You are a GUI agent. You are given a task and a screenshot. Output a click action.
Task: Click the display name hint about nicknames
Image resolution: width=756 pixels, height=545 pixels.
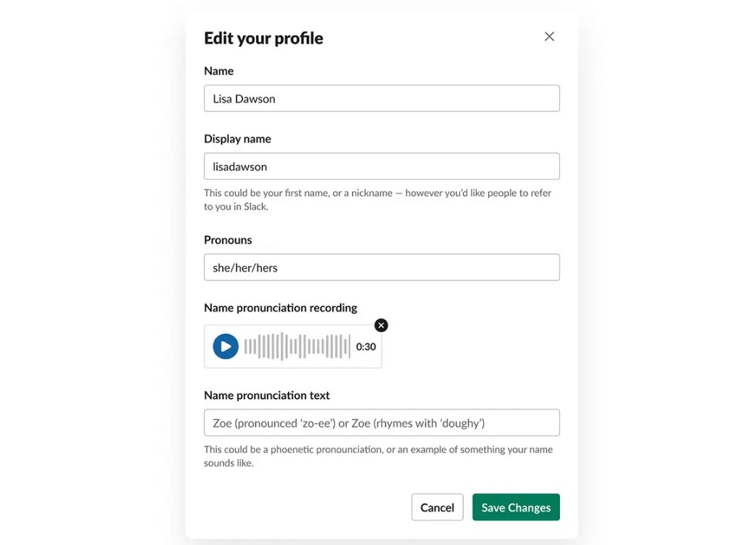pyautogui.click(x=378, y=199)
